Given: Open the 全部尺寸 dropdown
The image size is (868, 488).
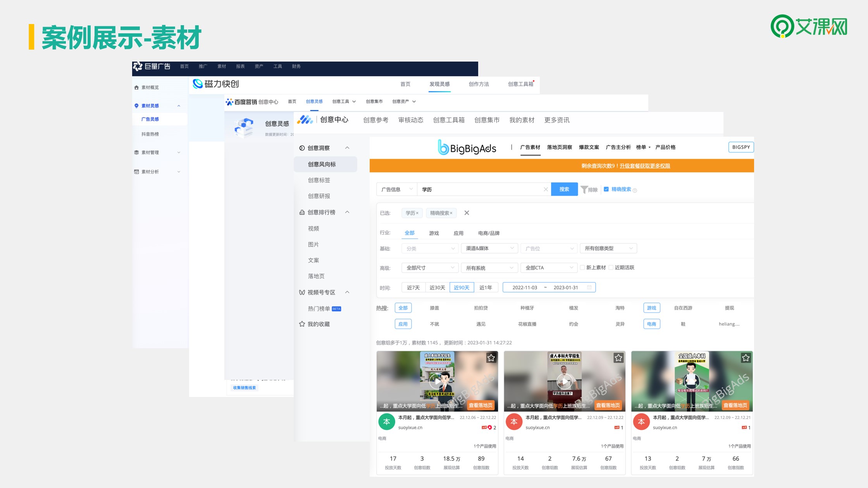Looking at the screenshot, I should (430, 268).
